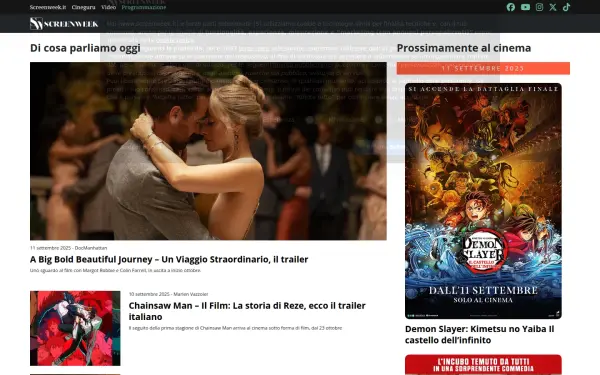
Task: Click the dancing couple featured image
Action: pos(208,151)
